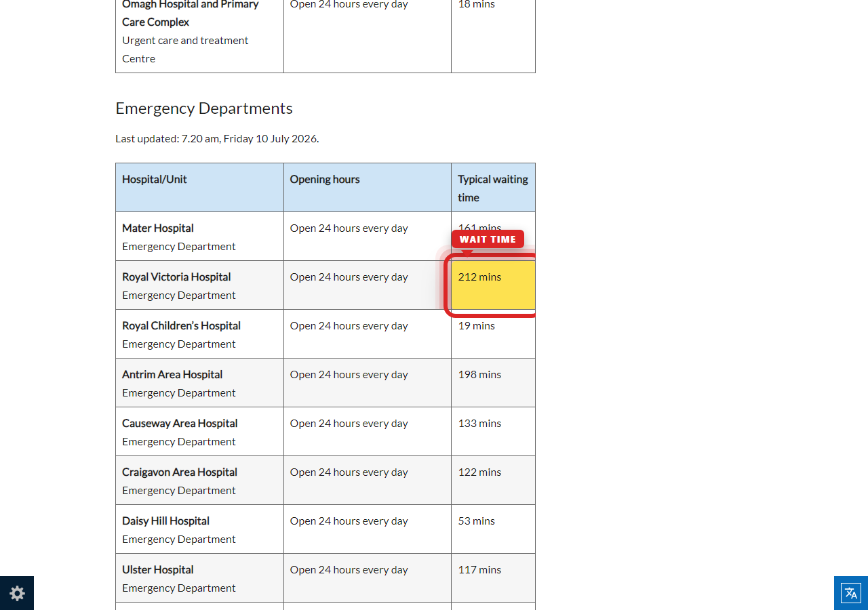Click the "53 mins" waiting time cell

click(493, 529)
